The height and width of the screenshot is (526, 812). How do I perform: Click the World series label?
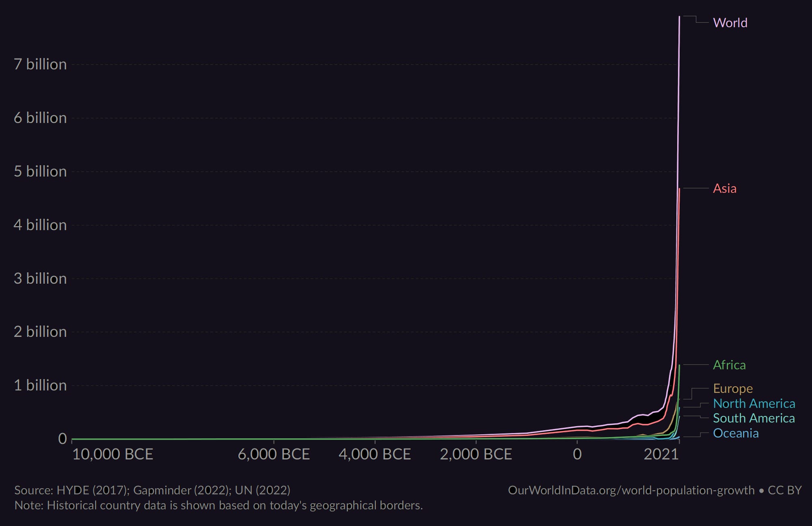[x=730, y=23]
